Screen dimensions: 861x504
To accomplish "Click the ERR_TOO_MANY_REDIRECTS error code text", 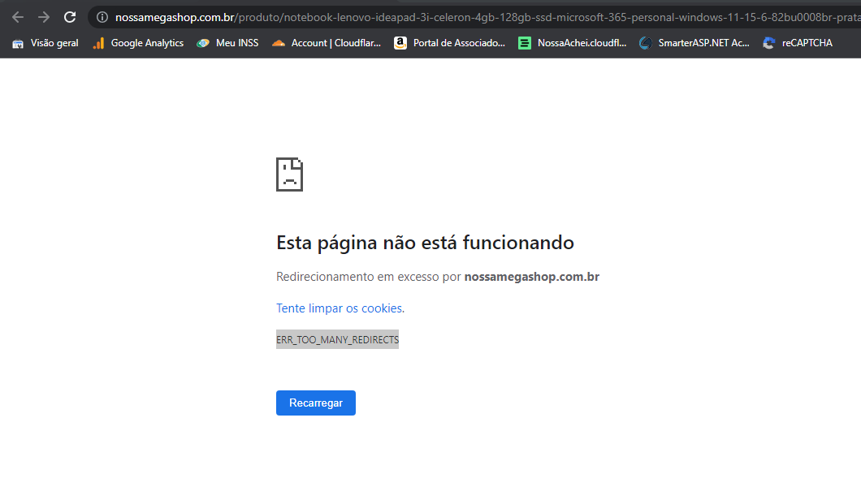I will (x=337, y=339).
